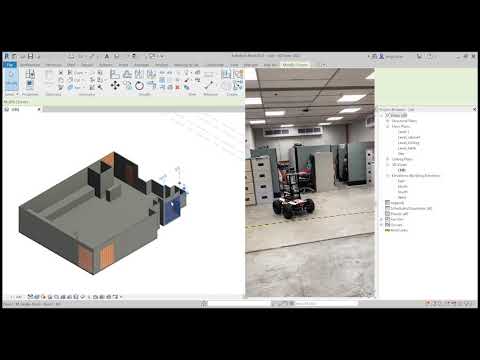
Task: Select Level_ceiling in Project Browser
Action: [409, 143]
